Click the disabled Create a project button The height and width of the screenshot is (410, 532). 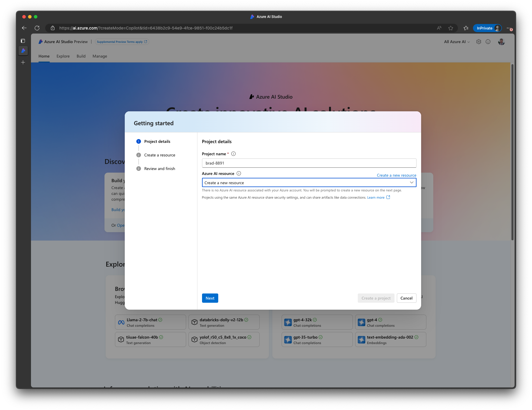(376, 298)
